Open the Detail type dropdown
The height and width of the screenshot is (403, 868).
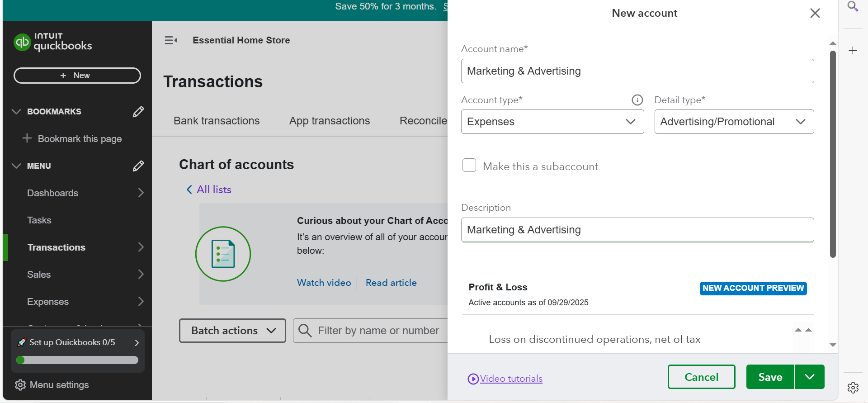pyautogui.click(x=734, y=122)
